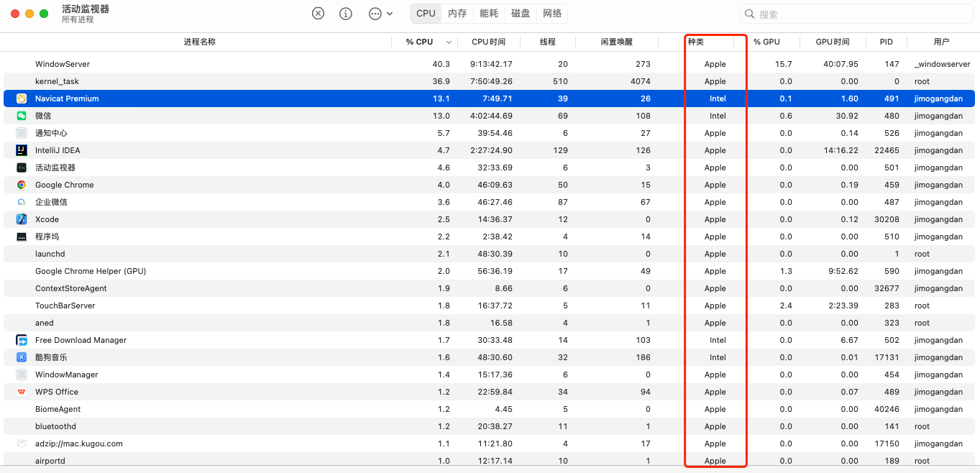Click the Xcode app icon
This screenshot has height=473, width=980.
click(x=22, y=219)
